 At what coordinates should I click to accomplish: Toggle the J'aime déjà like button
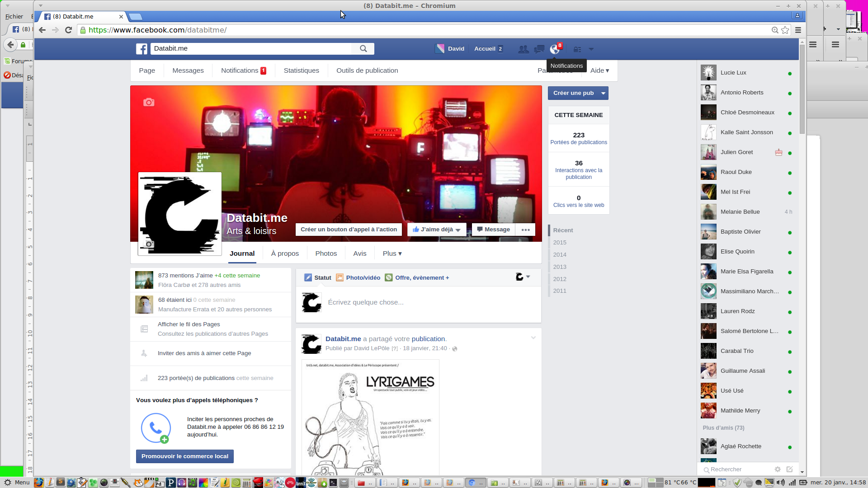click(436, 230)
